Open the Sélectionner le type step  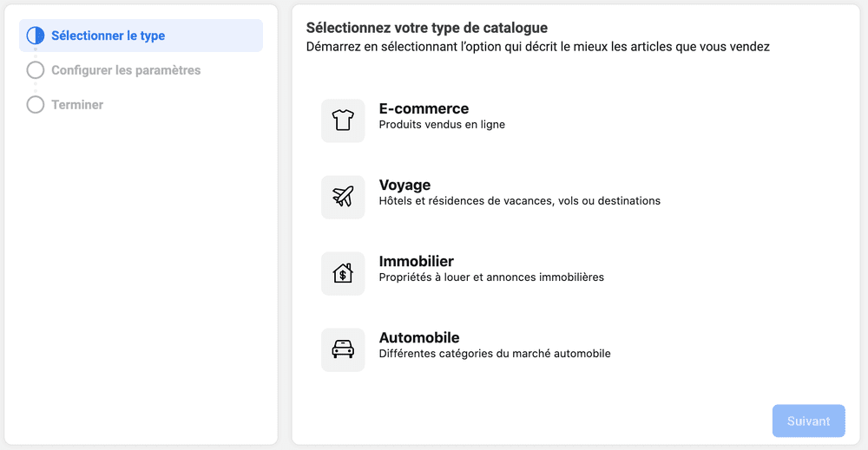pyautogui.click(x=141, y=36)
